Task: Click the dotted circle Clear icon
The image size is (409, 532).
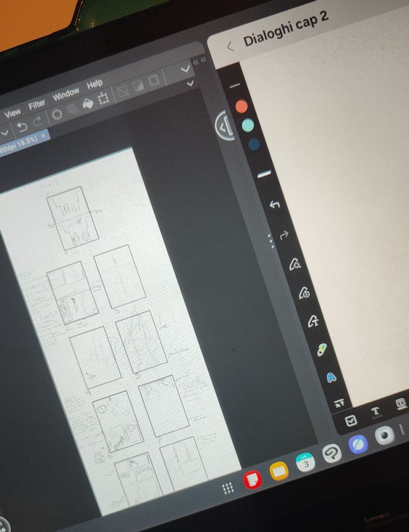Action: [x=57, y=115]
